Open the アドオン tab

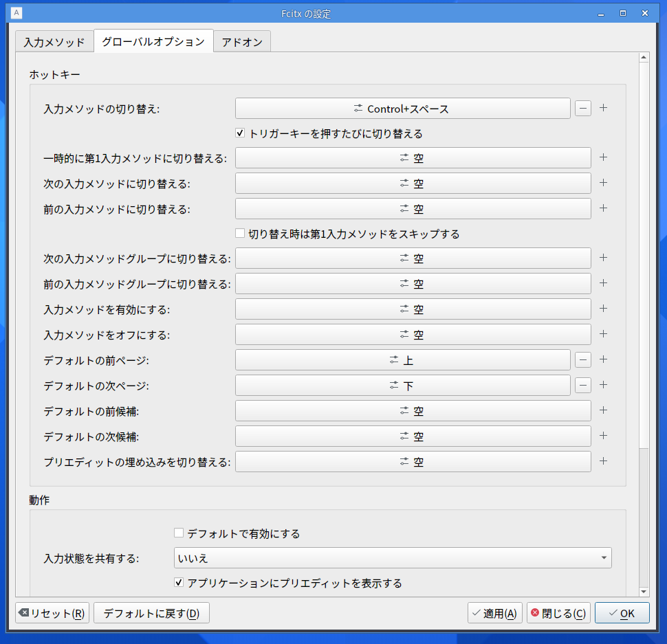(242, 42)
